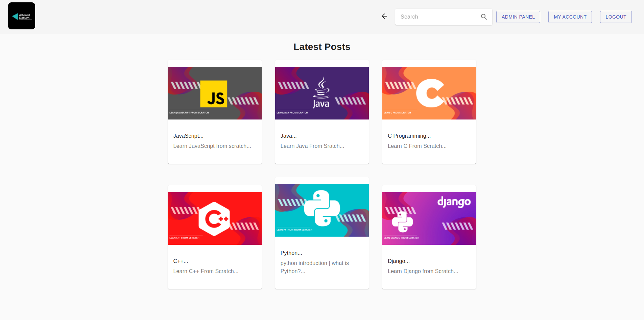
Task: Click the magnifying glass search icon
Action: (x=484, y=17)
